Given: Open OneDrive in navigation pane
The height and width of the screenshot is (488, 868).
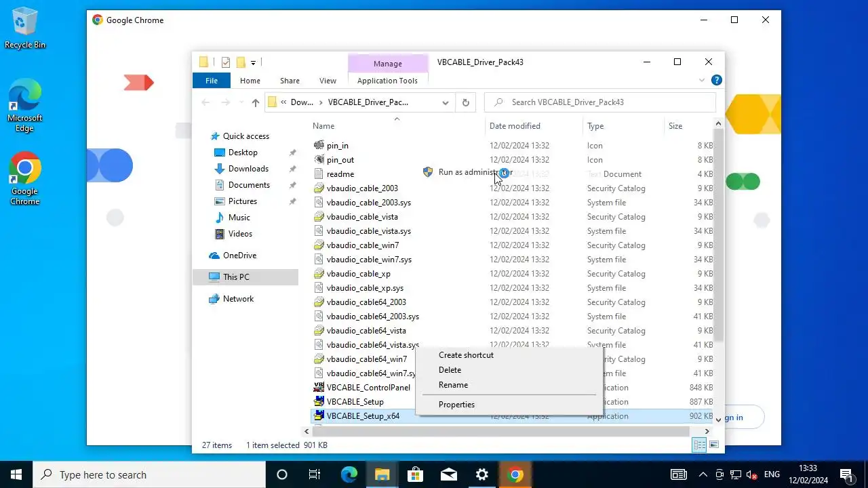Looking at the screenshot, I should tap(239, 256).
